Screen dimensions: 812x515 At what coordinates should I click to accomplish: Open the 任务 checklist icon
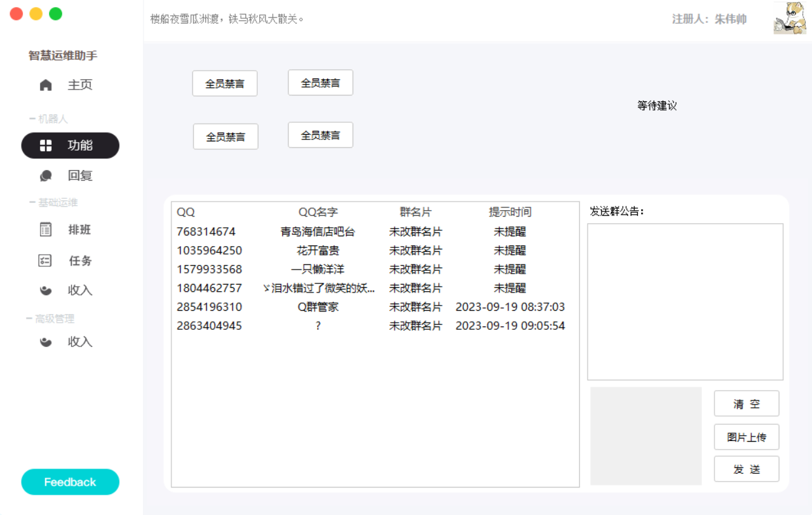click(x=45, y=260)
